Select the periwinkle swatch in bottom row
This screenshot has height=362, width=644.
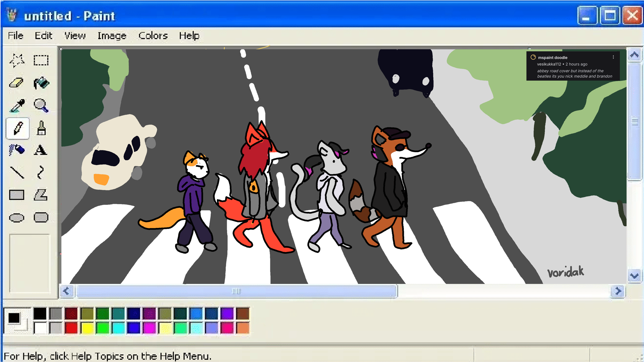212,328
